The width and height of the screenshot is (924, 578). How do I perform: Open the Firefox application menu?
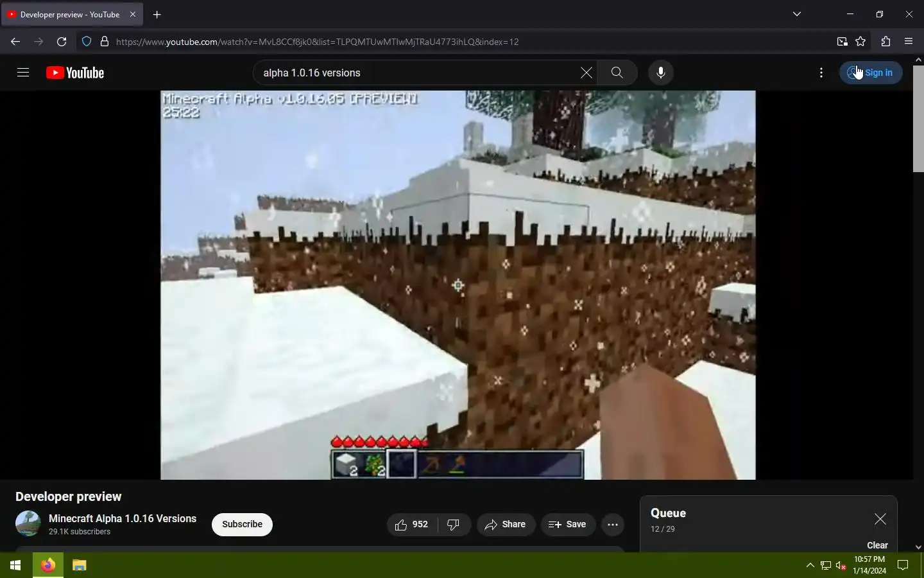coord(909,42)
